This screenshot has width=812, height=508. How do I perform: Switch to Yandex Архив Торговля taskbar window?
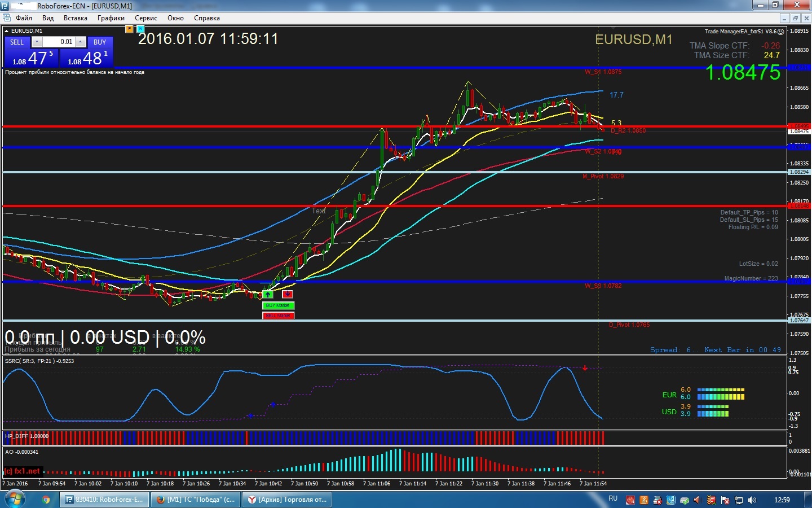[286, 500]
